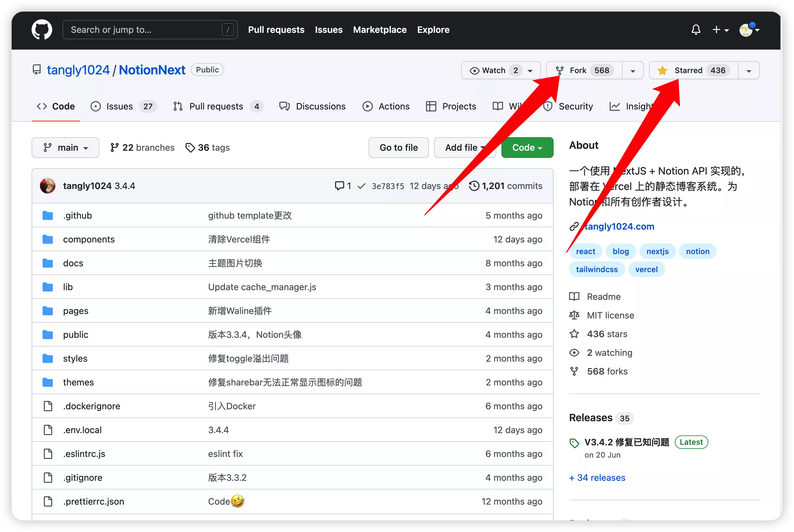
Task: Click the green check status icon
Action: point(362,186)
